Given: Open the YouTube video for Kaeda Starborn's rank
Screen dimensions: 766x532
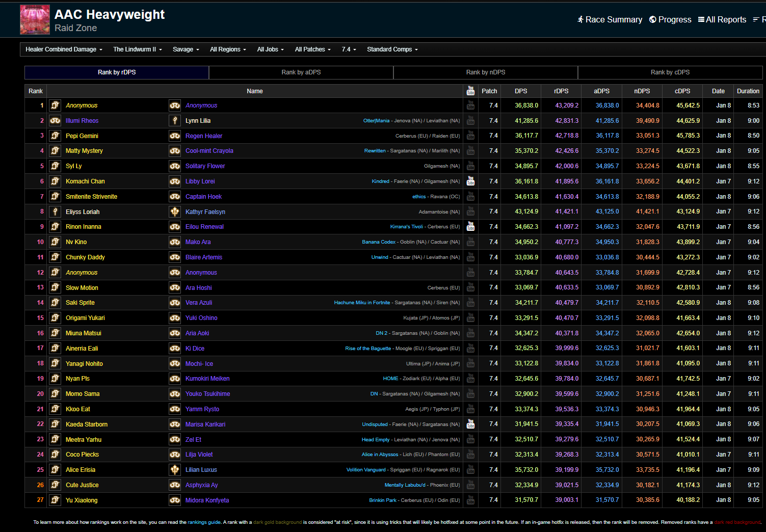Looking at the screenshot, I should [x=470, y=424].
